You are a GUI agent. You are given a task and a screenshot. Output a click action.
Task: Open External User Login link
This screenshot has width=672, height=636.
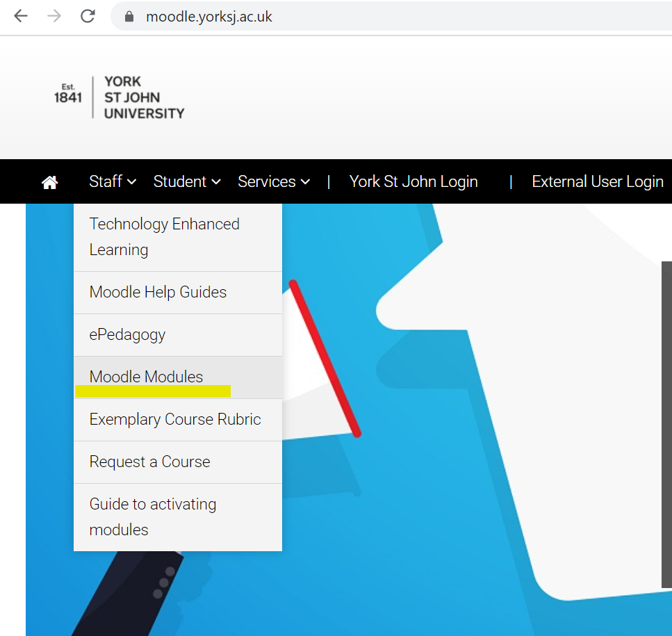coord(598,181)
